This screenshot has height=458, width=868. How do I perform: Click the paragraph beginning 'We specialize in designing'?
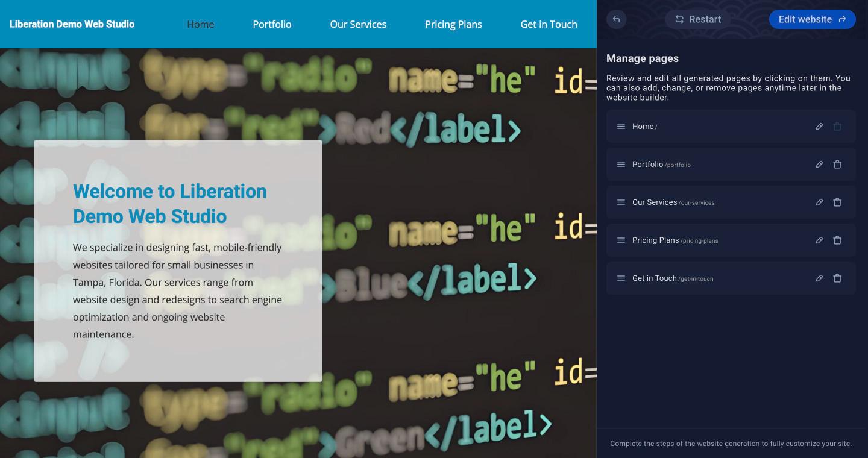click(178, 290)
